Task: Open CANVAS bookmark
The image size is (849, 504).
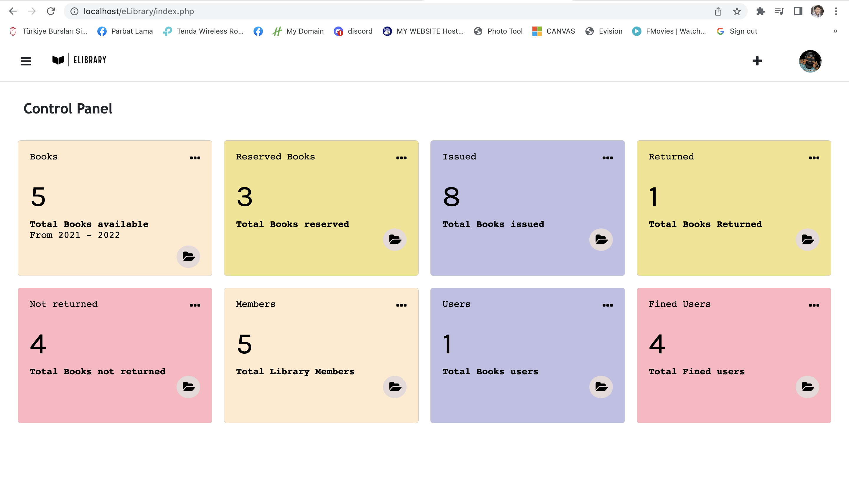Action: pos(554,31)
